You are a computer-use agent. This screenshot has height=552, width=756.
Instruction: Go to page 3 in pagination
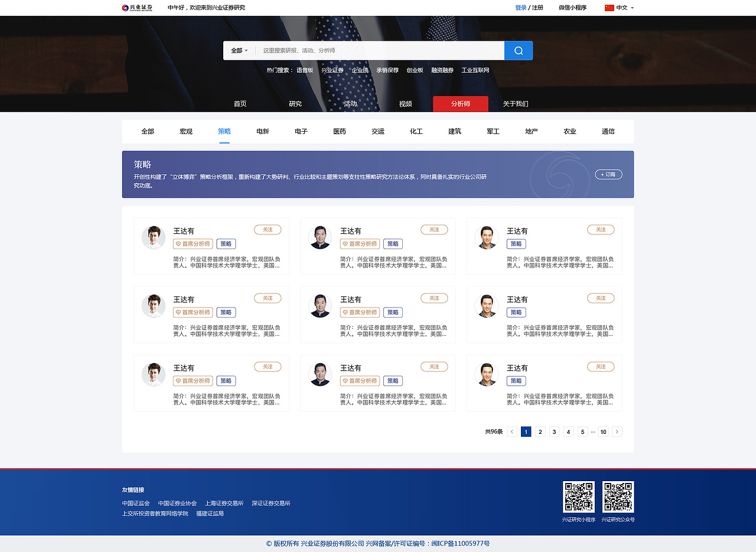click(555, 432)
